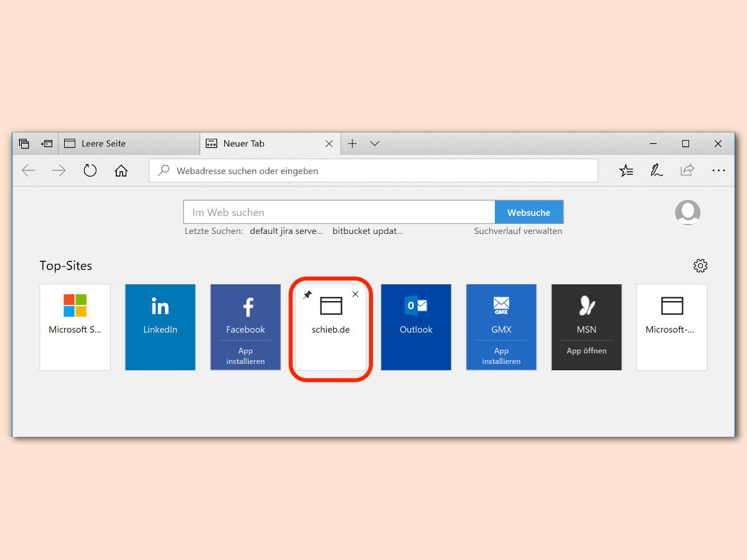Open recent search bitbucket updat...
747x560 pixels.
368,231
